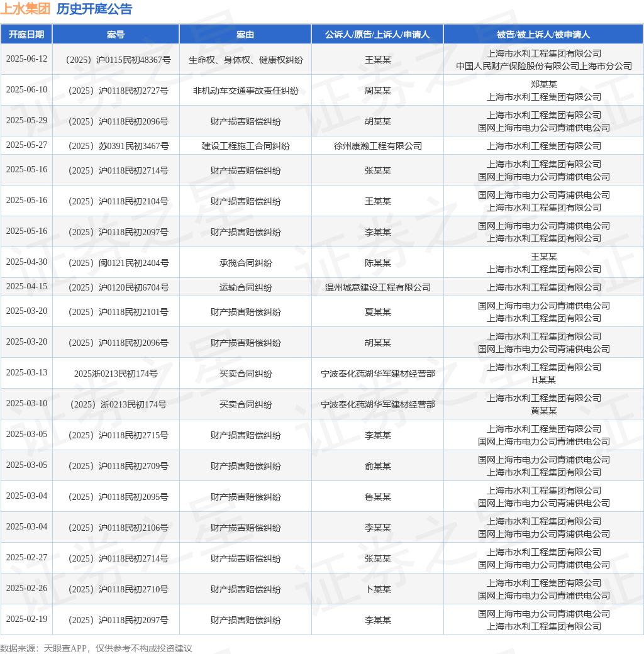This screenshot has width=644, height=654.
Task: Click plaintiff 陈某某
Action: pyautogui.click(x=378, y=263)
